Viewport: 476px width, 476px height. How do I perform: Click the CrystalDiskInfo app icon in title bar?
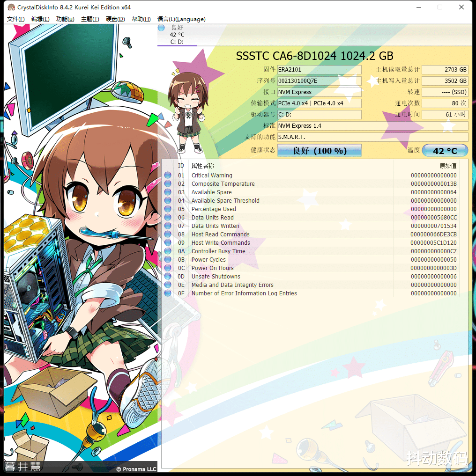point(11,7)
